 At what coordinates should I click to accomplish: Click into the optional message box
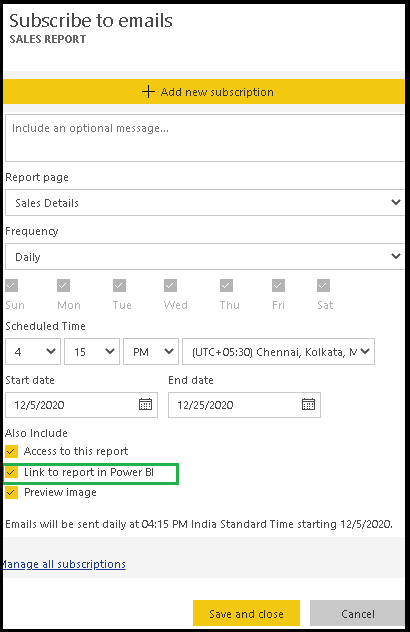(205, 138)
